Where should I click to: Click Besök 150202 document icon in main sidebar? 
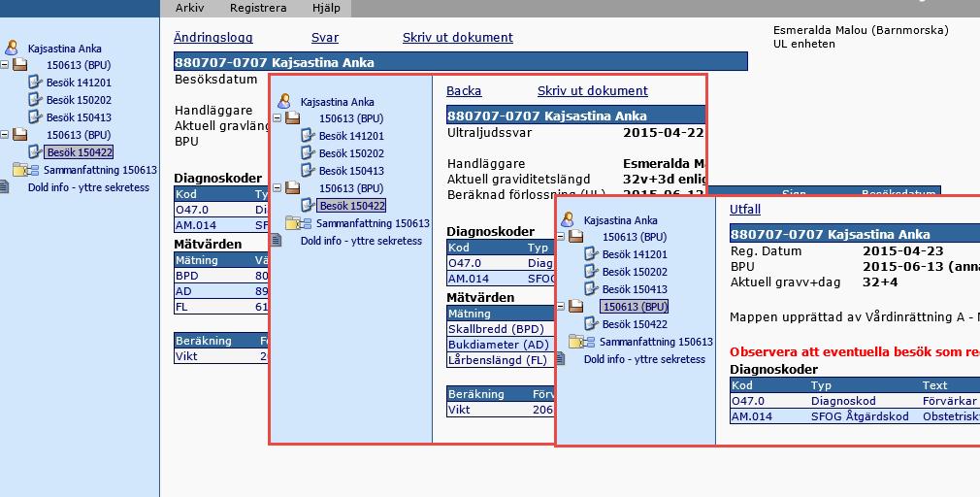coord(35,99)
